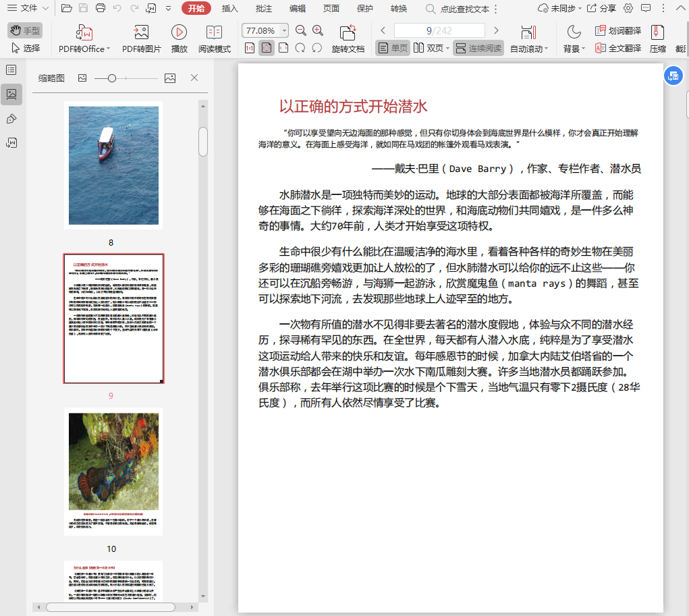Click the print icon
Screen dimensions: 689x616
[101, 8]
